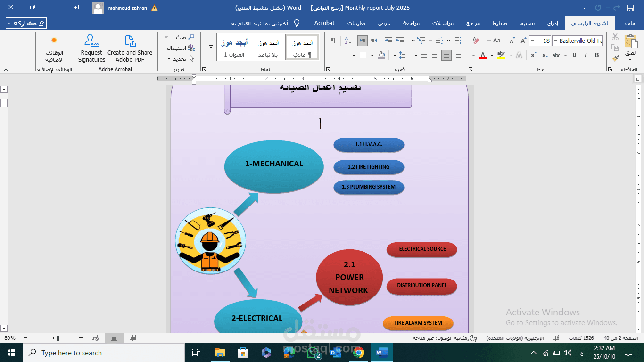Increase font size with grow font icon
The image size is (644, 362).
(523, 41)
